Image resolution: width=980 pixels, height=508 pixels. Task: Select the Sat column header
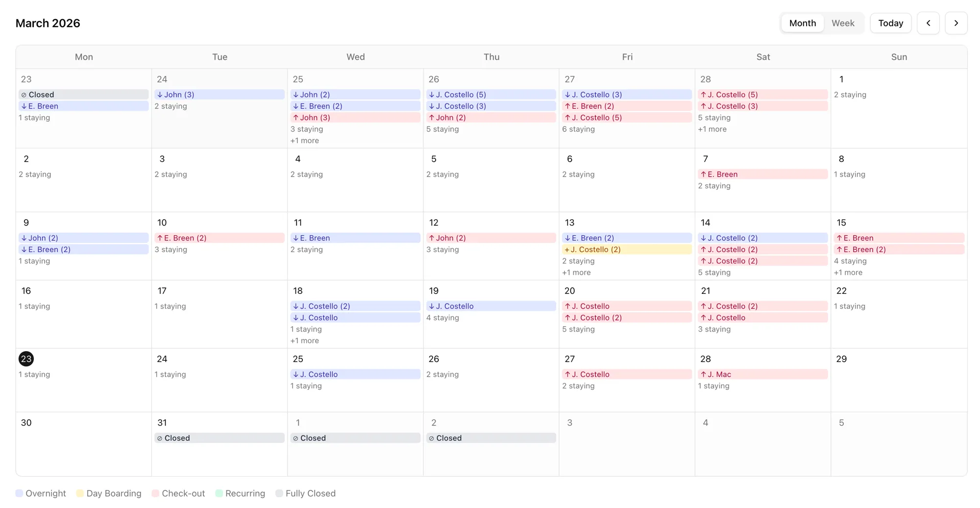pyautogui.click(x=763, y=57)
